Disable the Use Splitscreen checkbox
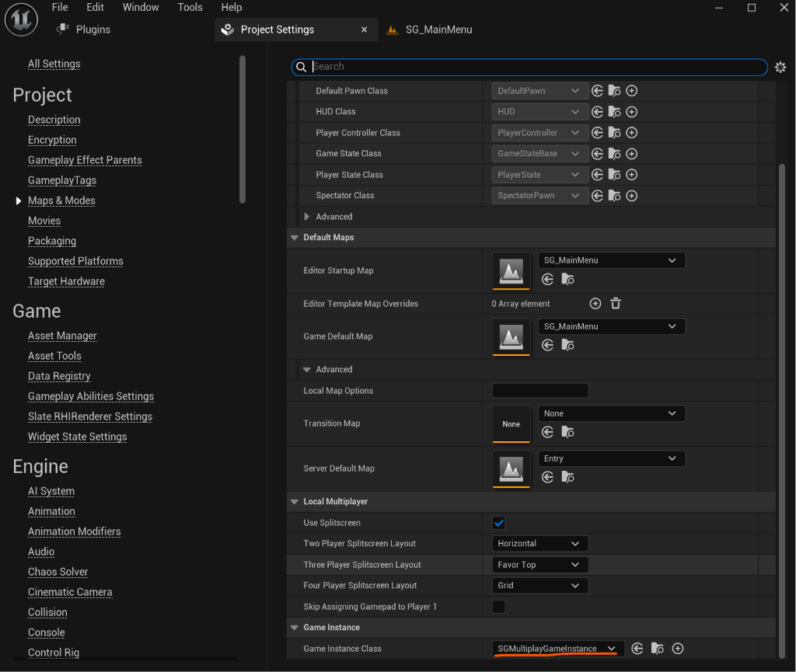The width and height of the screenshot is (796, 672). pos(498,523)
